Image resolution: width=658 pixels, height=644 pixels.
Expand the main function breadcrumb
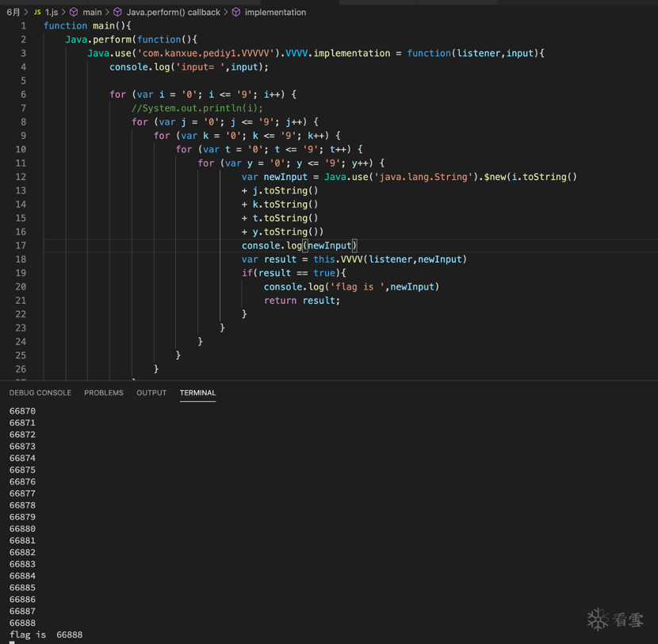coord(92,13)
